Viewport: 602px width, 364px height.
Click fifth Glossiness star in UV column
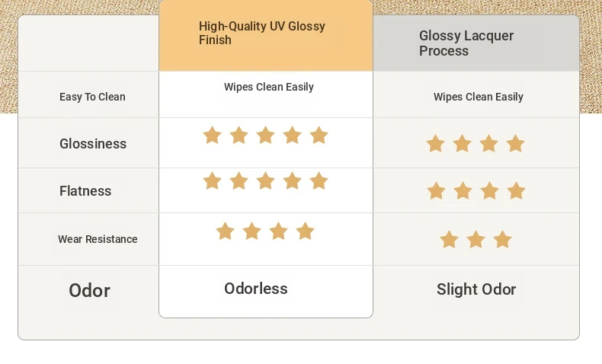click(319, 136)
